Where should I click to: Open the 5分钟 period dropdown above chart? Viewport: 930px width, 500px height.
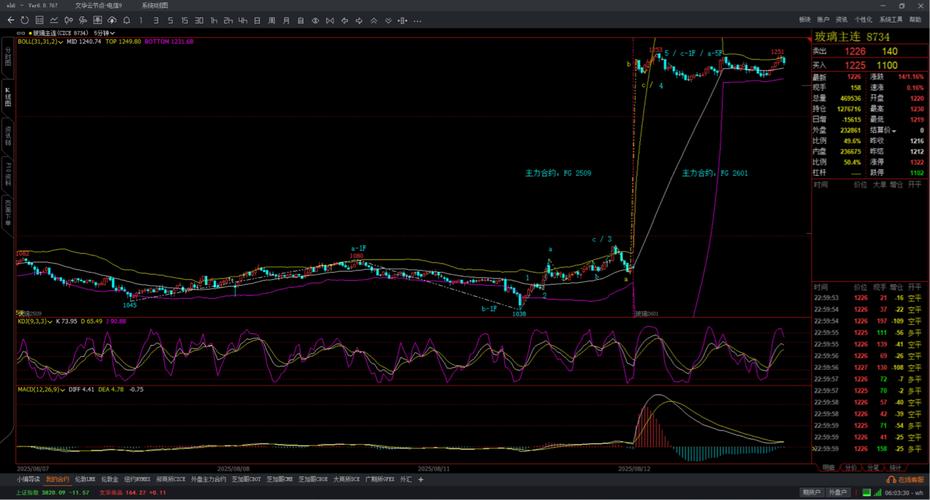click(x=105, y=32)
